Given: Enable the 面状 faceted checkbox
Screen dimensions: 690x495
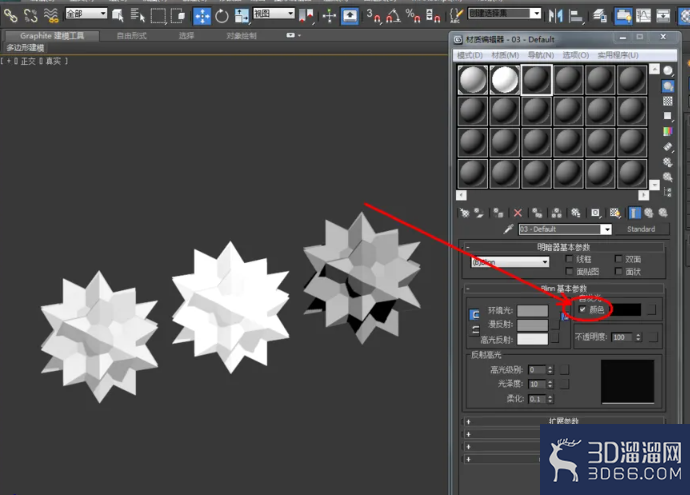Looking at the screenshot, I should click(618, 271).
